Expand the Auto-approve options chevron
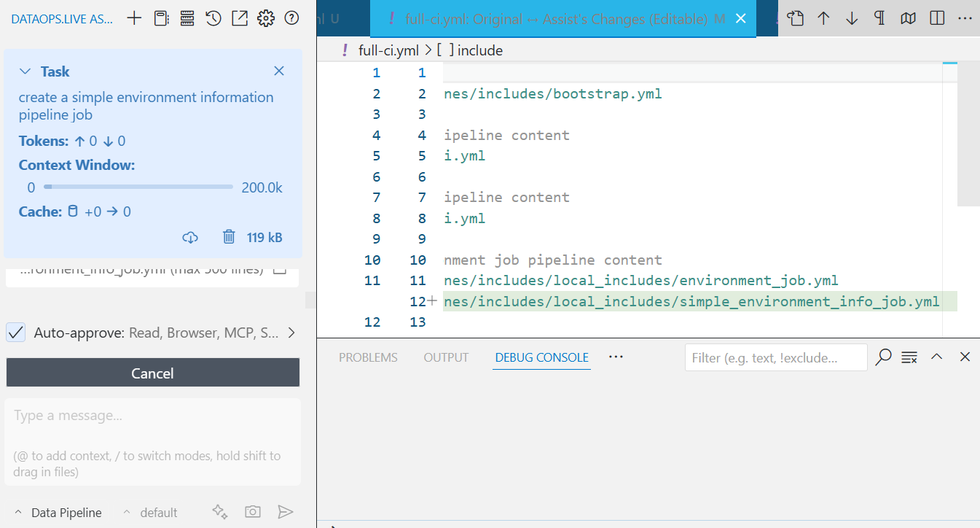980x528 pixels. coord(291,333)
